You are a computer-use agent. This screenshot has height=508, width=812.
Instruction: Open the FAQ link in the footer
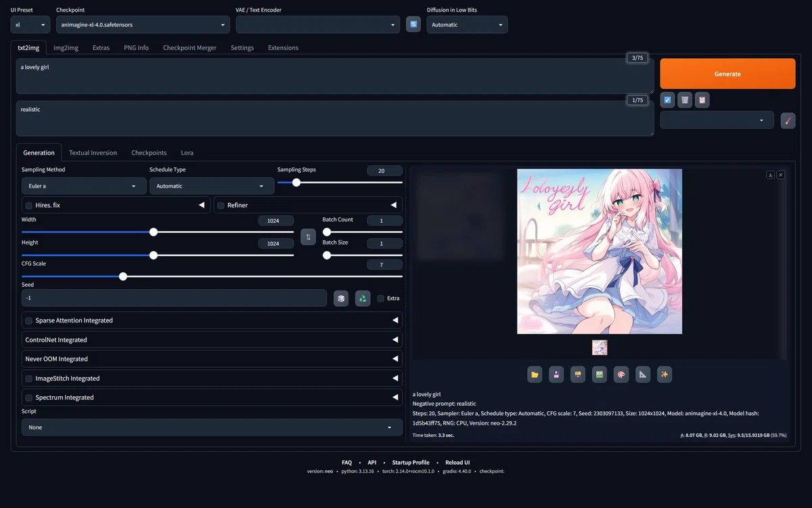click(x=346, y=463)
